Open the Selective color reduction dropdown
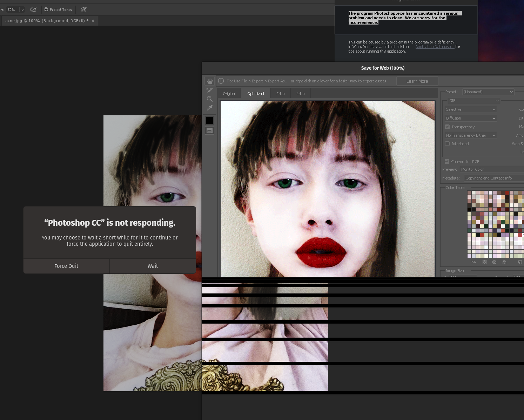The image size is (524, 420). 471,109
